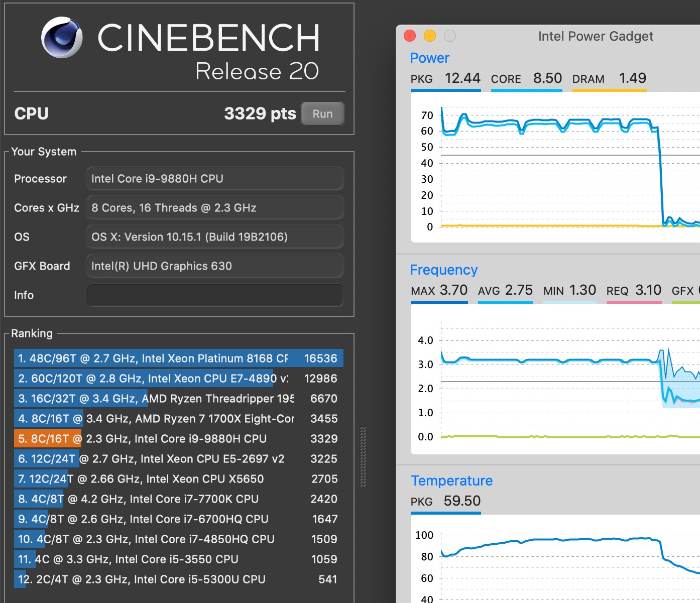
Task: Select ranking row 9 Core i7-6700HQ
Action: 179,519
